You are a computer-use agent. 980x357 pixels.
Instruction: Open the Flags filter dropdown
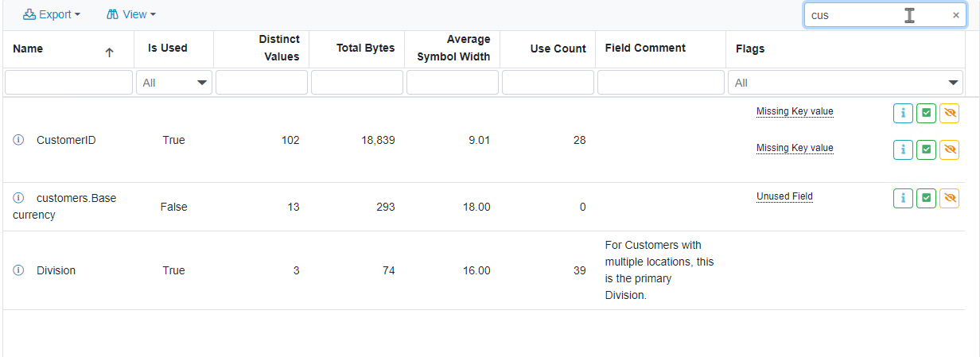846,83
